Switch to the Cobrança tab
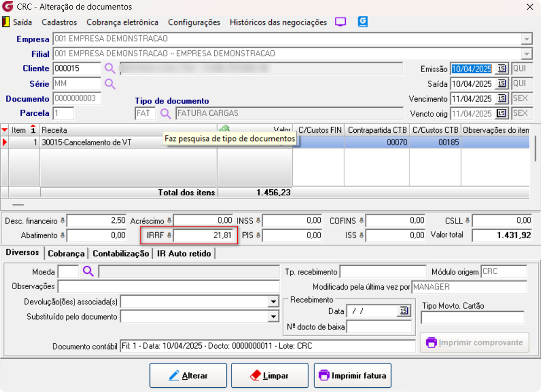 click(66, 254)
